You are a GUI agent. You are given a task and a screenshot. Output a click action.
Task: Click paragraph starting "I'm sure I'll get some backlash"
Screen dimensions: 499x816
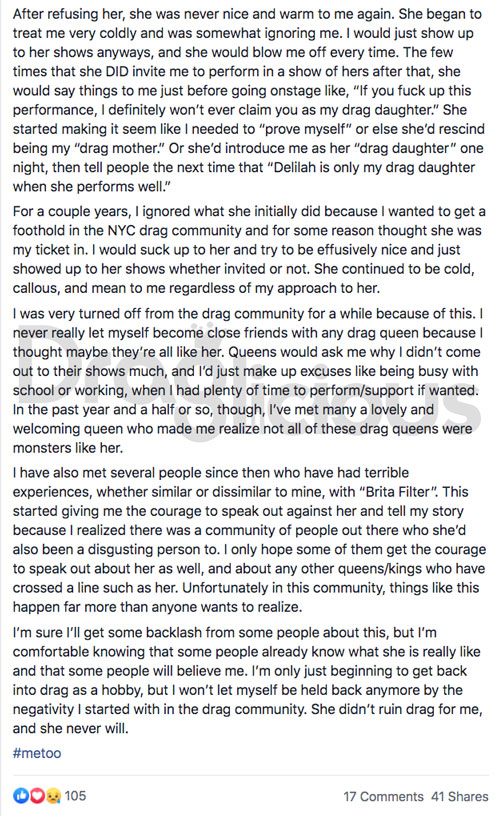click(249, 680)
